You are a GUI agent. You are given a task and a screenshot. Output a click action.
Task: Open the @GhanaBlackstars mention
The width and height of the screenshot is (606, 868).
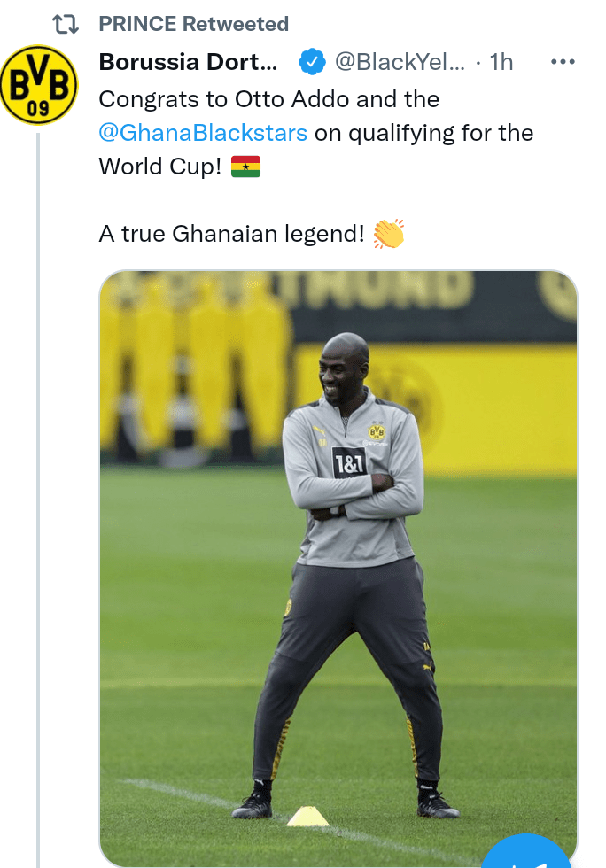203,133
